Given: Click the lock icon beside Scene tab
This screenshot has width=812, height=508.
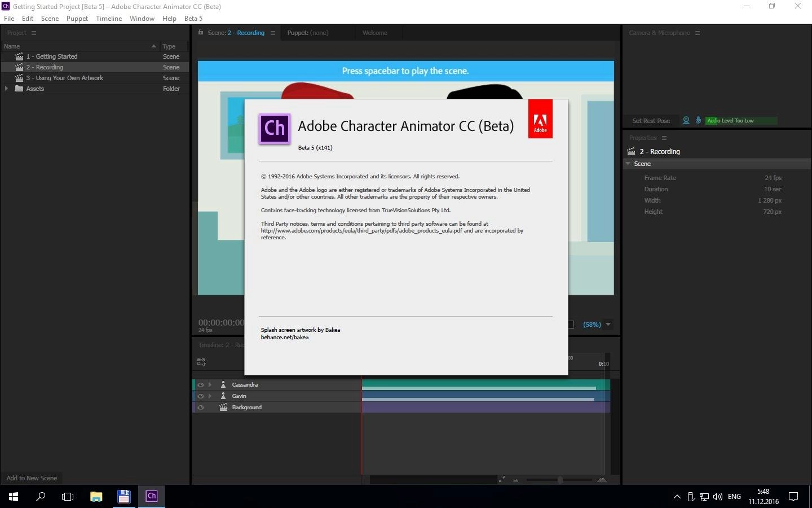Looking at the screenshot, I should click(201, 32).
